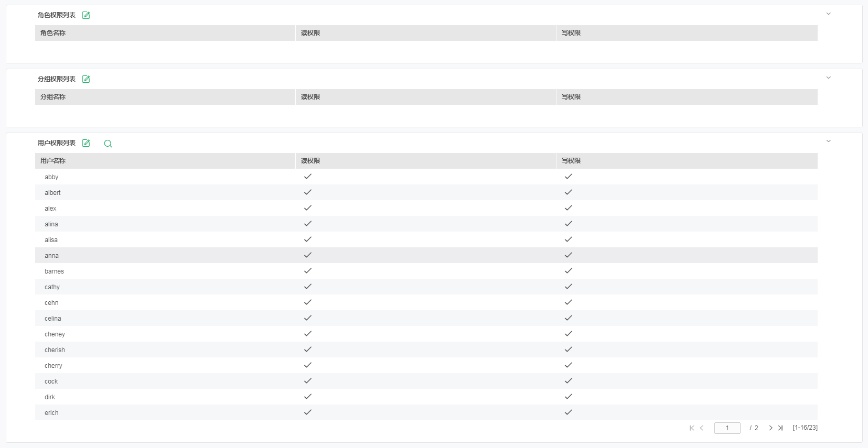Edit the 角色权限列表 role permission list
Screen dimensions: 868x448
click(86, 15)
